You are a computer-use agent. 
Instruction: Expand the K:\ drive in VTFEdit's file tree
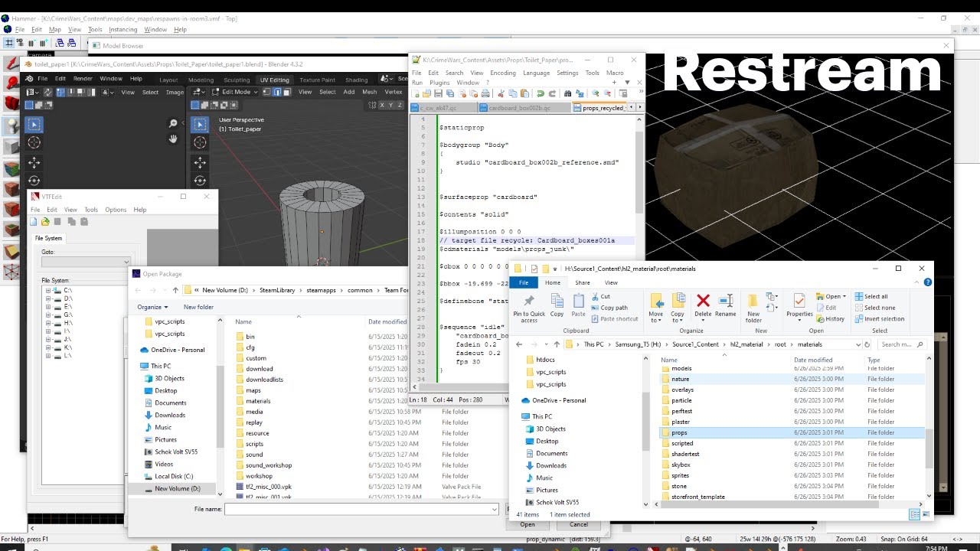coord(48,347)
